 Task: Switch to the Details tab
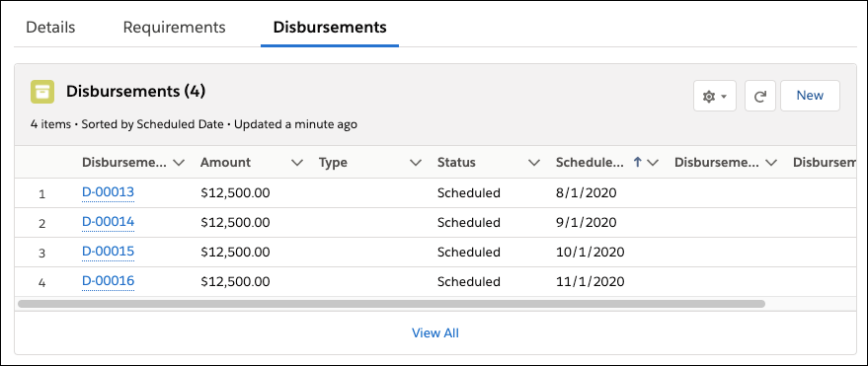click(50, 27)
